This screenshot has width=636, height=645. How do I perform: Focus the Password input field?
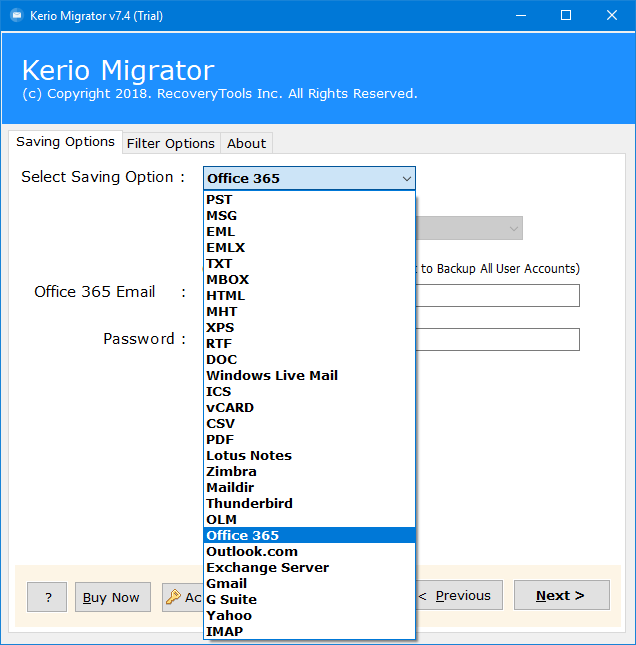pyautogui.click(x=497, y=339)
